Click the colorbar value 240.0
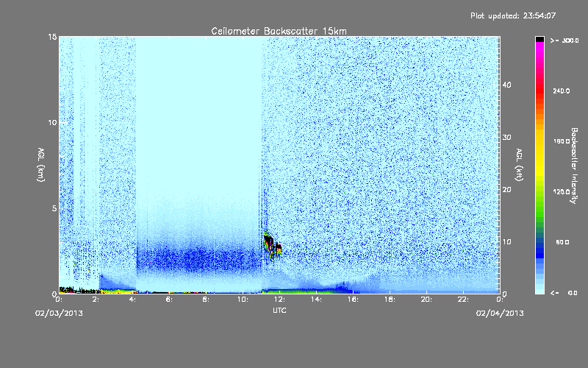588x368 pixels. [561, 91]
